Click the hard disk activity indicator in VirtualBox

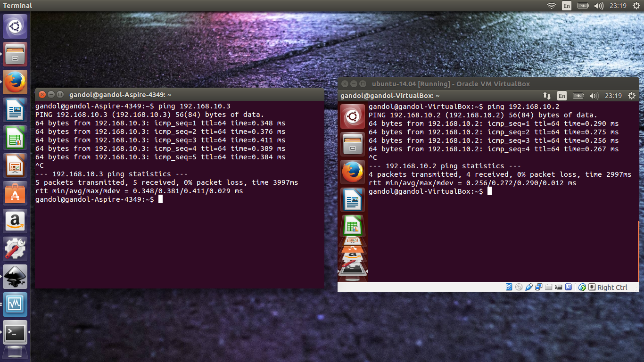click(508, 287)
